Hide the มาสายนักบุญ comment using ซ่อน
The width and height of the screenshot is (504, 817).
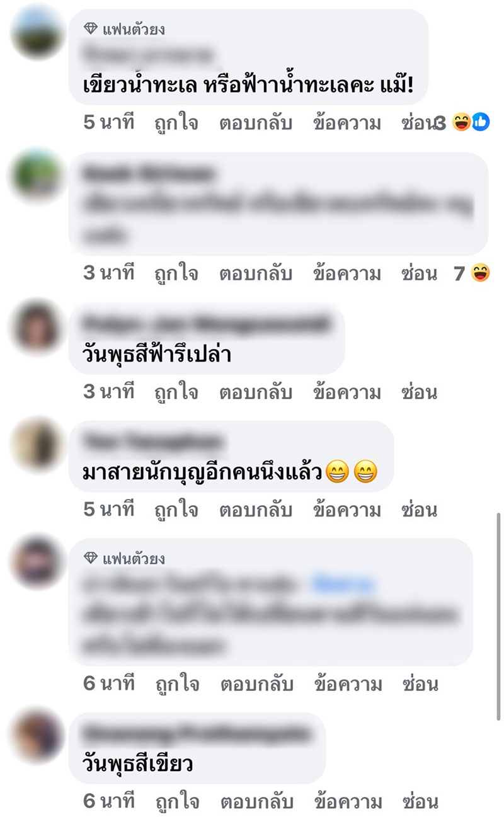(x=420, y=509)
